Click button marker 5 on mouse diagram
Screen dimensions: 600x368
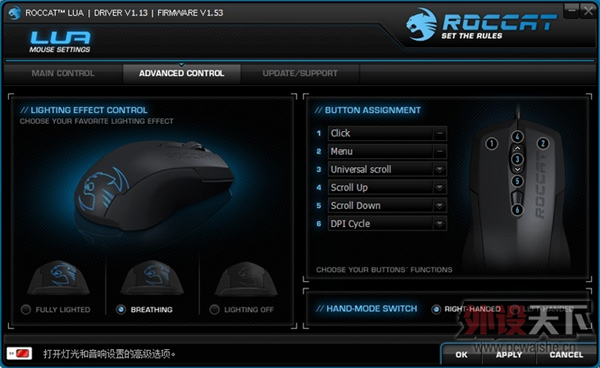tap(517, 181)
